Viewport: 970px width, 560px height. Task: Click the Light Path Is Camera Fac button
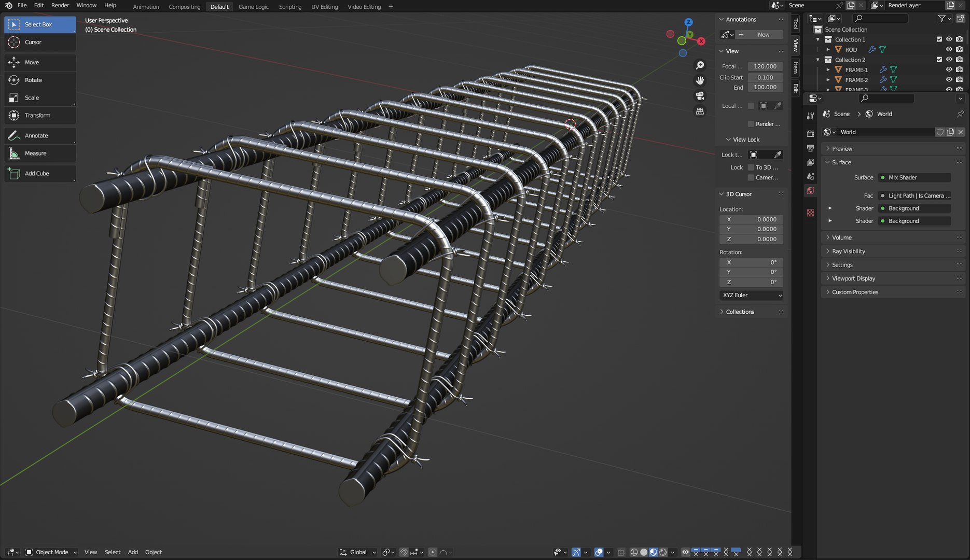[x=915, y=195]
